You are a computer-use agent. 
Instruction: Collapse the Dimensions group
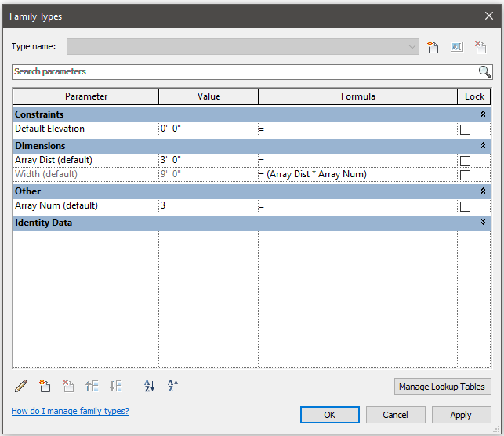[483, 145]
